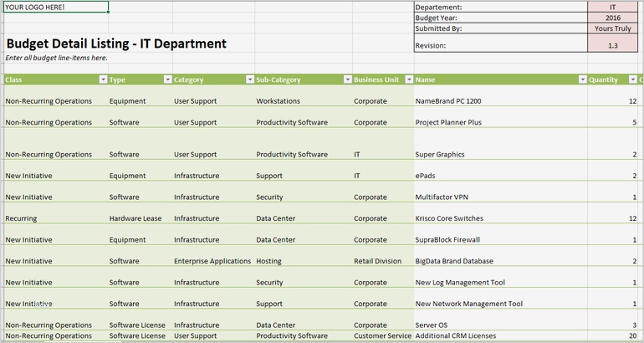644x343 pixels.
Task: Click quantity 5 in Project Planner Plus row
Action: tap(612, 117)
